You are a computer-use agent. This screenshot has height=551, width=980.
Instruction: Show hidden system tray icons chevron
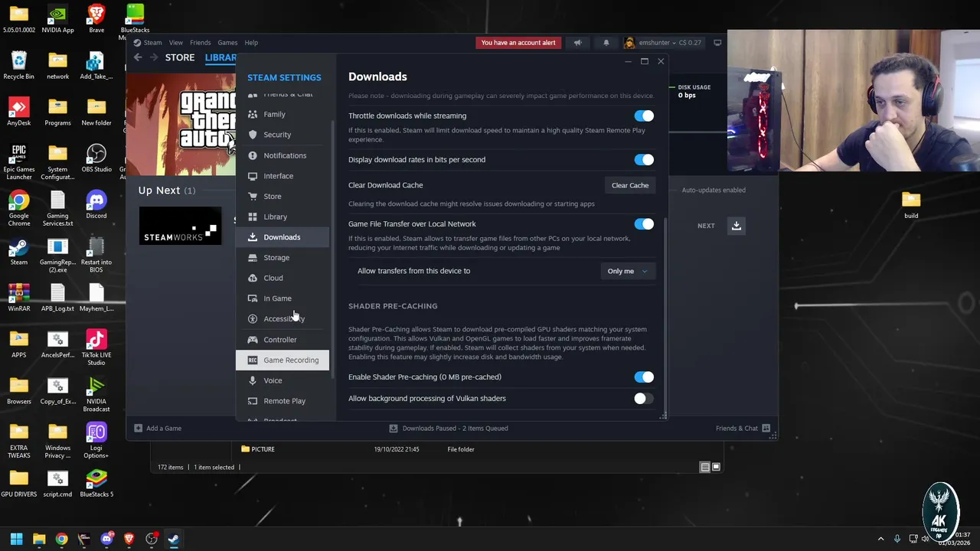pos(880,539)
